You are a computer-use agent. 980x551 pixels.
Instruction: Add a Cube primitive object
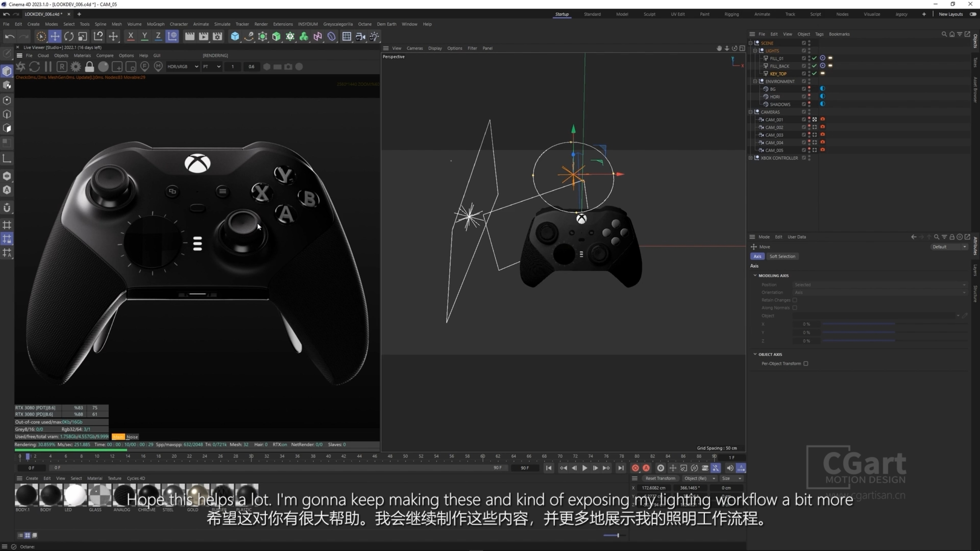point(235,36)
